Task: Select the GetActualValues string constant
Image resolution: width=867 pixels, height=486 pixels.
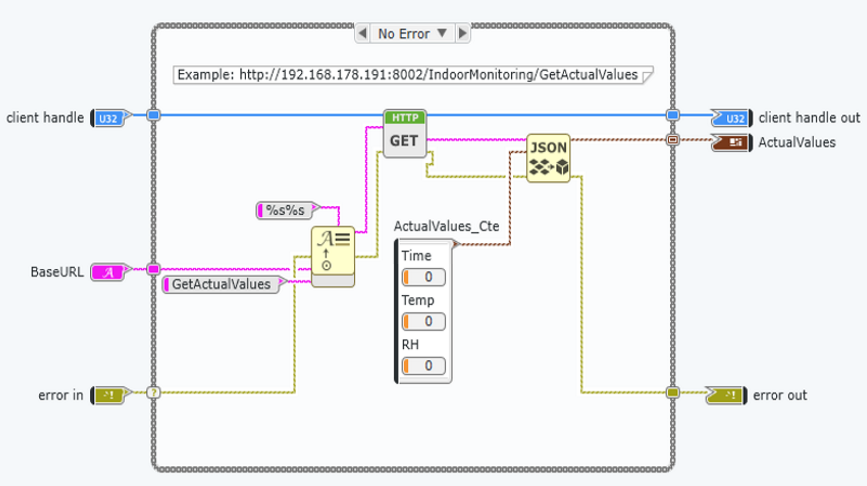Action: coord(221,285)
